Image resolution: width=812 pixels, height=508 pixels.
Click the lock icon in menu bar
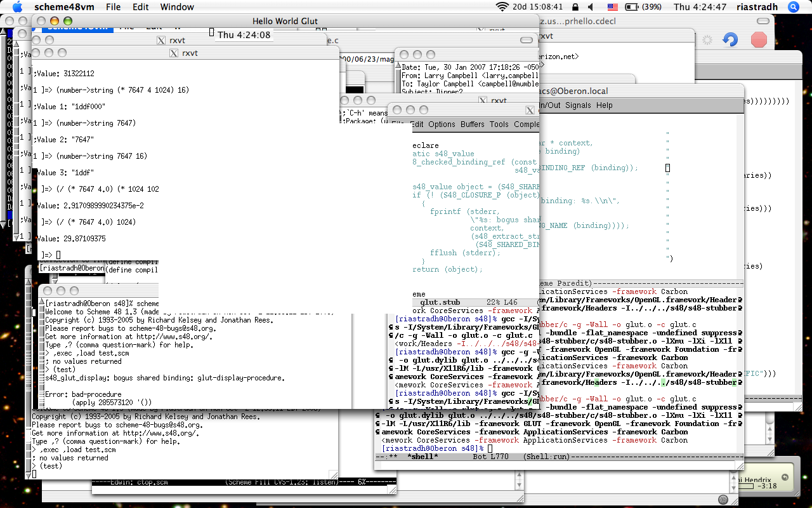point(575,7)
